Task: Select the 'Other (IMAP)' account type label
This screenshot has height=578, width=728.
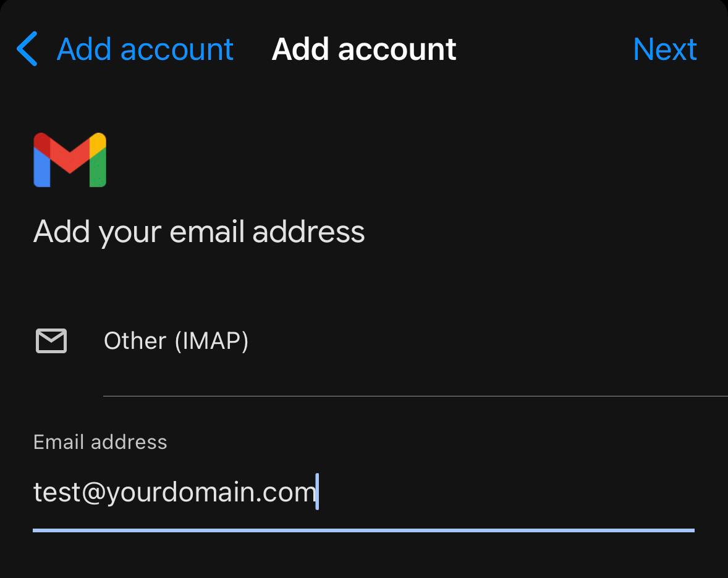Action: 176,341
